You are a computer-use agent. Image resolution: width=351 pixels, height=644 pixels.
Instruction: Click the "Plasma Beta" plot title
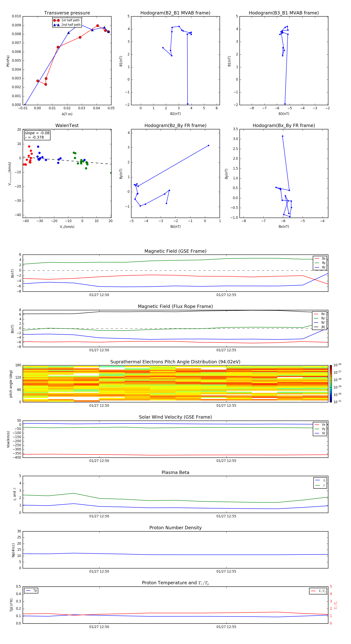[x=175, y=472]
